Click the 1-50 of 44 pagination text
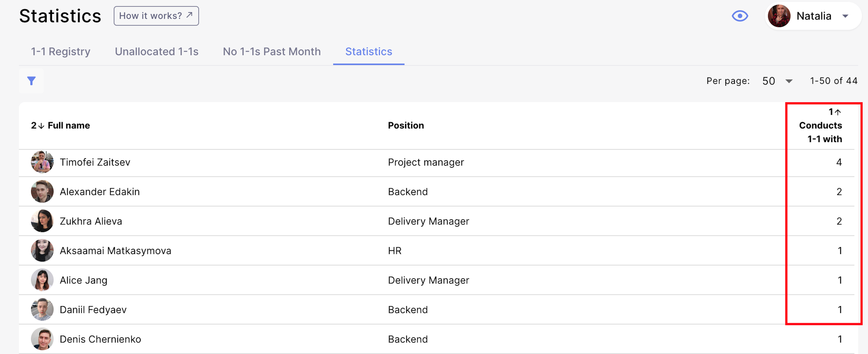This screenshot has height=354, width=868. pos(834,81)
